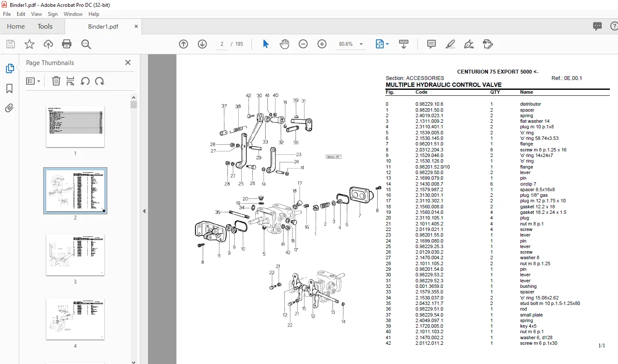
Task: Select page 3 thumbnail
Action: 75,255
